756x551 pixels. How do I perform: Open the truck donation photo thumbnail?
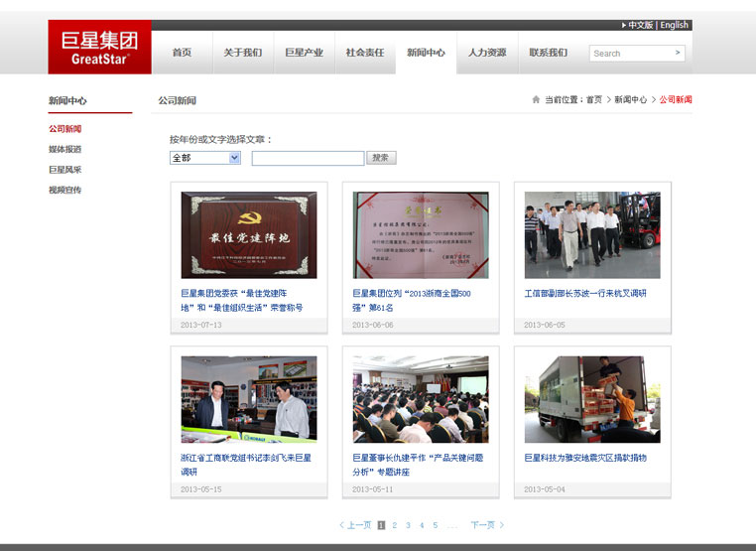[x=592, y=399]
